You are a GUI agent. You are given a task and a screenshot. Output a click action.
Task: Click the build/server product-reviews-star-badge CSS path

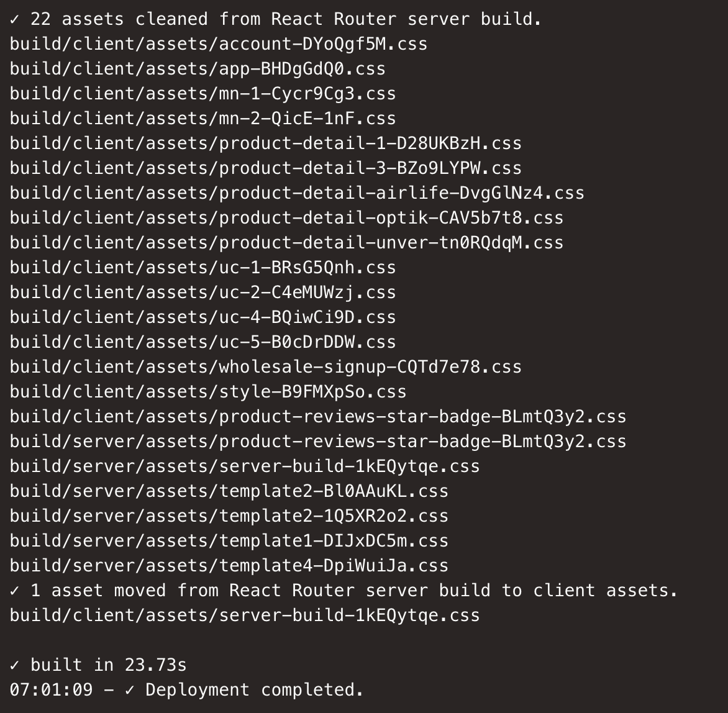tap(318, 442)
